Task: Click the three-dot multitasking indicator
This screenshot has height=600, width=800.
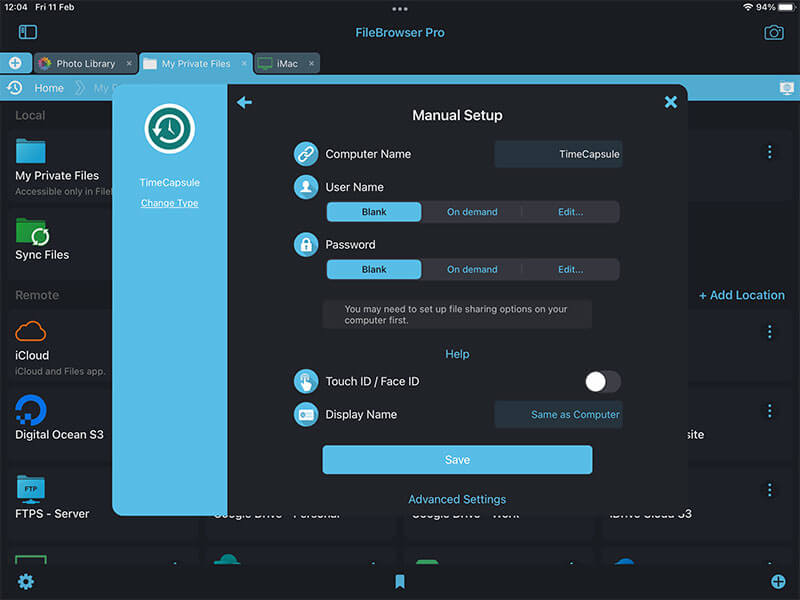Action: click(400, 9)
